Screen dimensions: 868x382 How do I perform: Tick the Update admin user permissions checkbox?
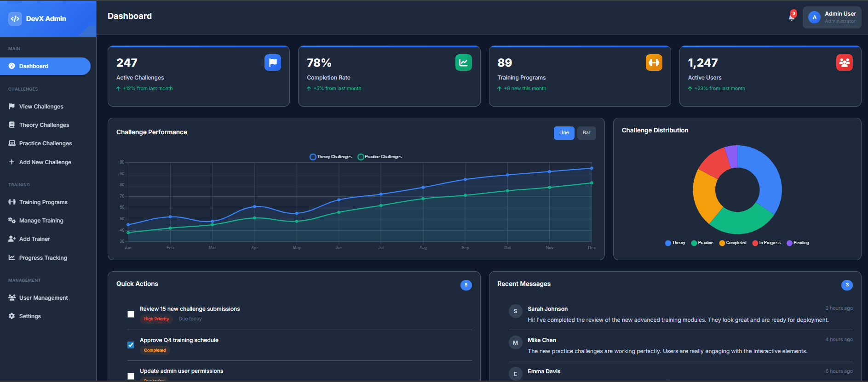pyautogui.click(x=131, y=376)
